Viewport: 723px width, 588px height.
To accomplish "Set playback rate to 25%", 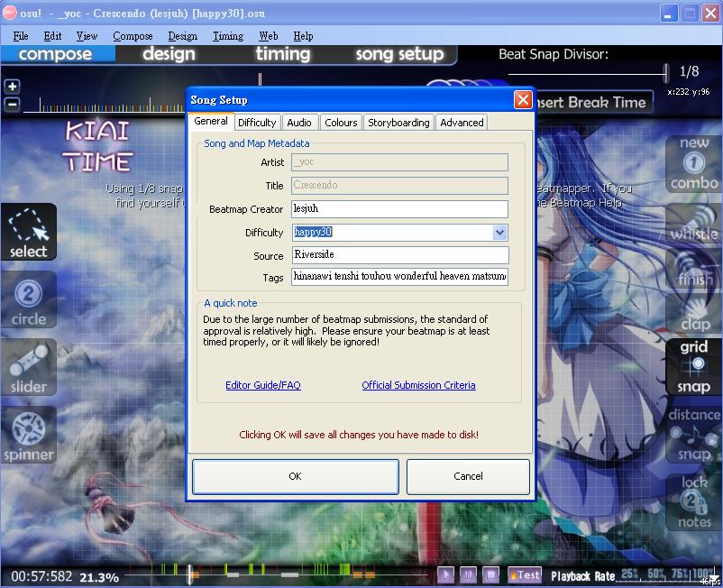I will coord(630,574).
